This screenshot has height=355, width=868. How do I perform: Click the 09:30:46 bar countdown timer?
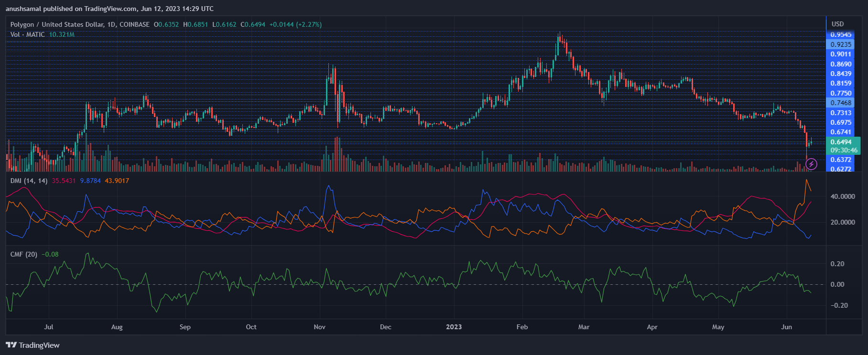(844, 150)
